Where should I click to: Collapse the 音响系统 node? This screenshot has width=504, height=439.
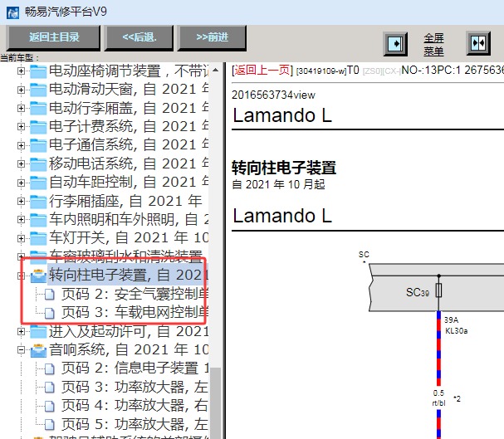(21, 349)
